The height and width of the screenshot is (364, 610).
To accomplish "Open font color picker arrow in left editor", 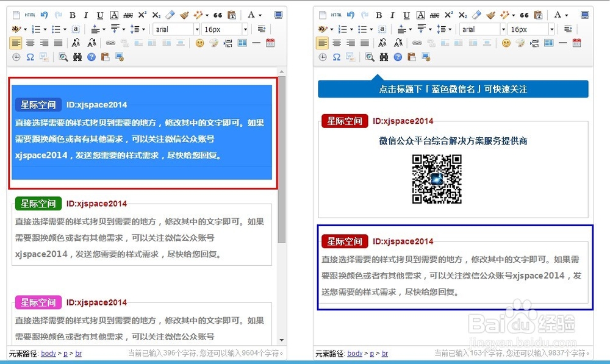I will [260, 16].
